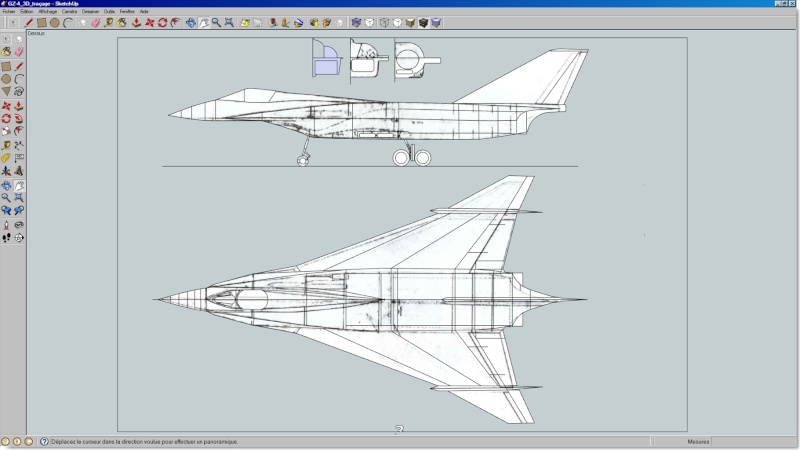
Task: Select the Zoom Window tool
Action: click(19, 198)
